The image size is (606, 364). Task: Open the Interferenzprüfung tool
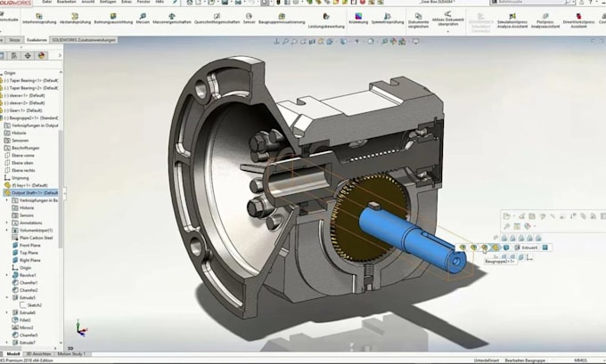coord(39,19)
